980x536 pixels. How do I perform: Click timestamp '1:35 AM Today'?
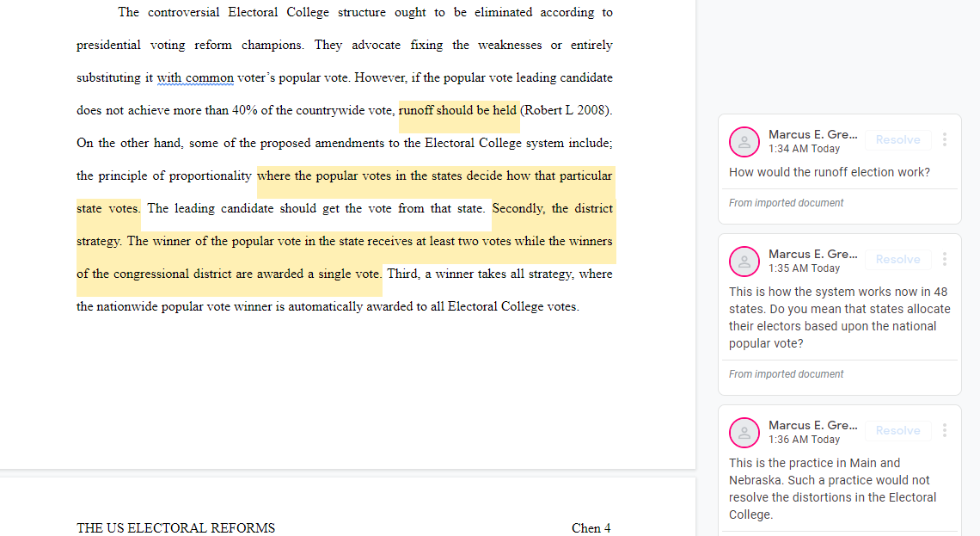(804, 268)
